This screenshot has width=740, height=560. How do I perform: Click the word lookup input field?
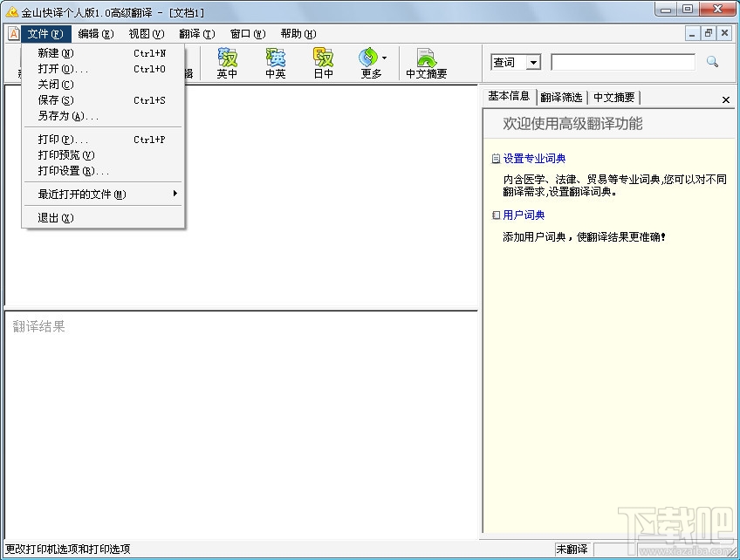pyautogui.click(x=623, y=62)
